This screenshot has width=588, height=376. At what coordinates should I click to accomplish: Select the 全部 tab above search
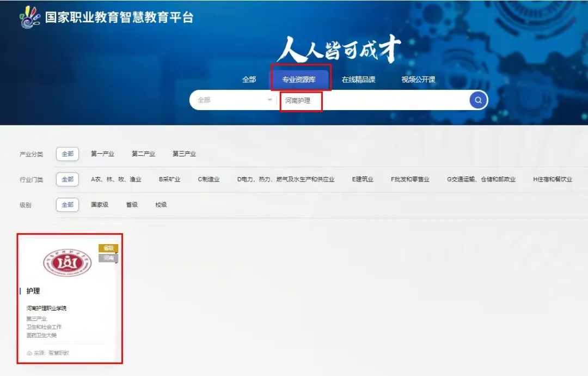coord(249,80)
